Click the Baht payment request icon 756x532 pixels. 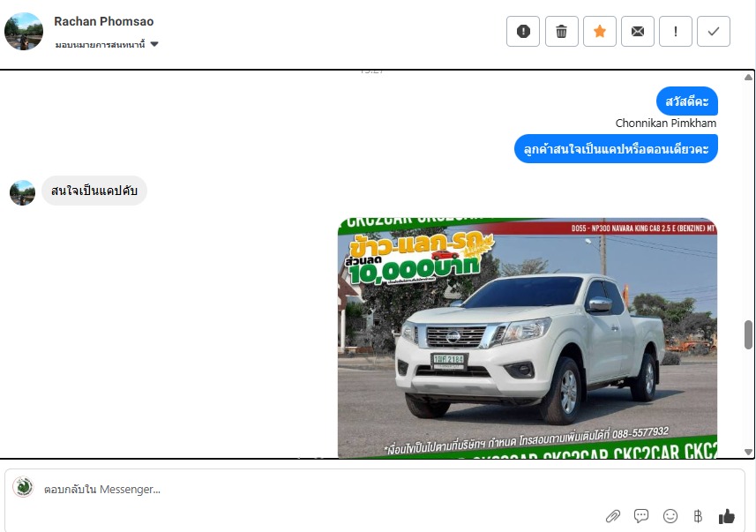pyautogui.click(x=698, y=517)
